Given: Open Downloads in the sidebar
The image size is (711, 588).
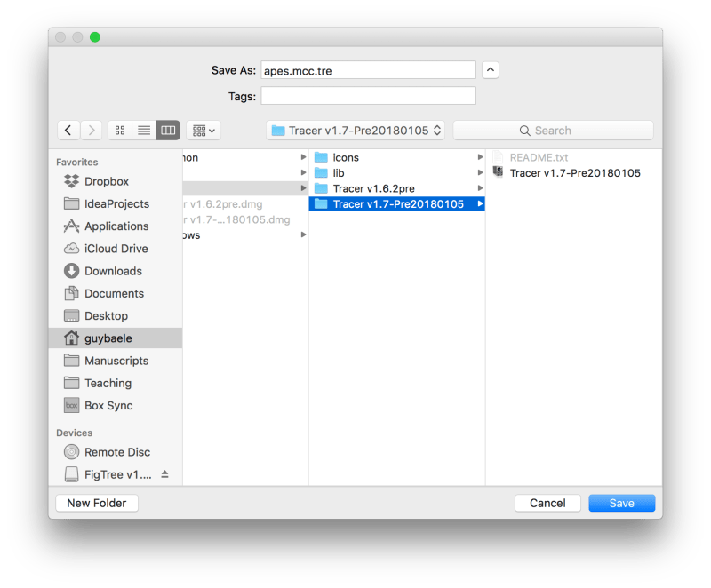Looking at the screenshot, I should [x=116, y=271].
